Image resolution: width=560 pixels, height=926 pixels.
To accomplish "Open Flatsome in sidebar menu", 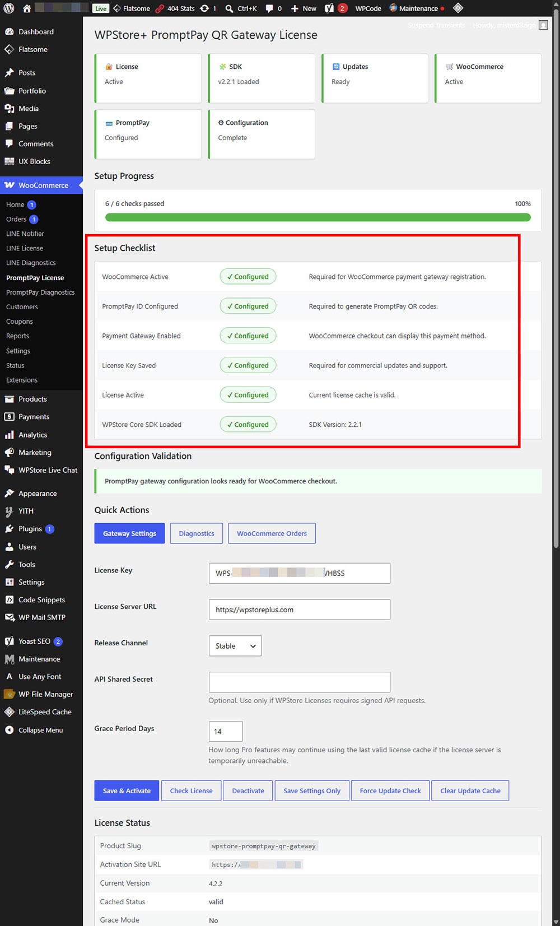I will 32,49.
